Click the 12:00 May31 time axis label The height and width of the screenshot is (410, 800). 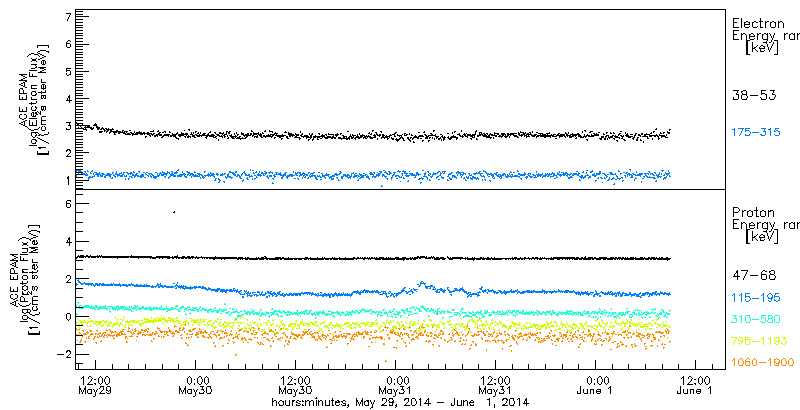coord(495,385)
